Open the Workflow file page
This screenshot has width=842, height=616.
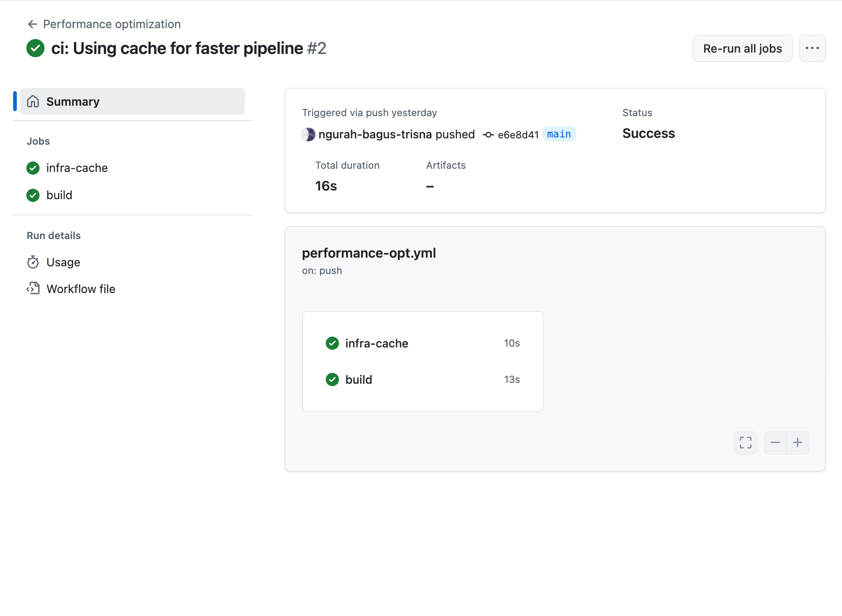pos(81,289)
